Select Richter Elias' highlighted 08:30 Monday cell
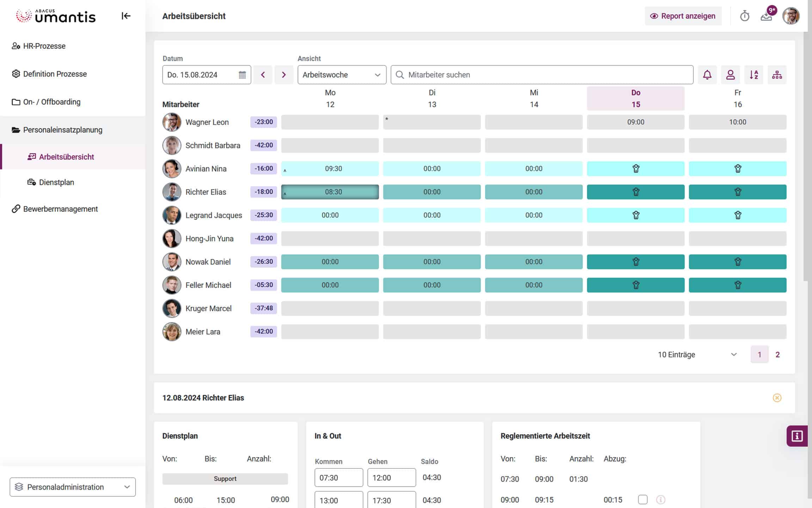812x508 pixels. (x=330, y=192)
